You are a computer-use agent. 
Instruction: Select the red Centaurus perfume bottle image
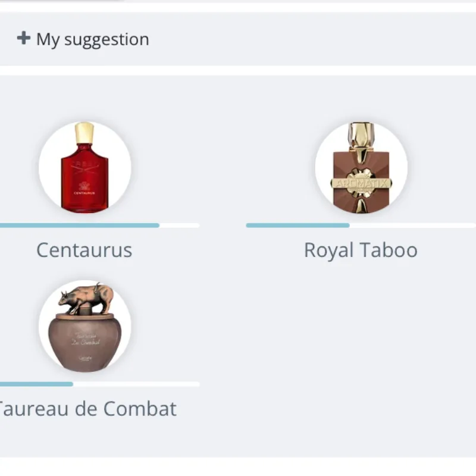pyautogui.click(x=84, y=168)
